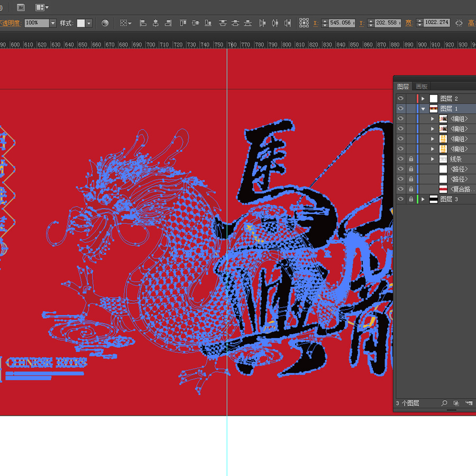Unlock the 复合路径 row with its lock icon

pyautogui.click(x=411, y=189)
